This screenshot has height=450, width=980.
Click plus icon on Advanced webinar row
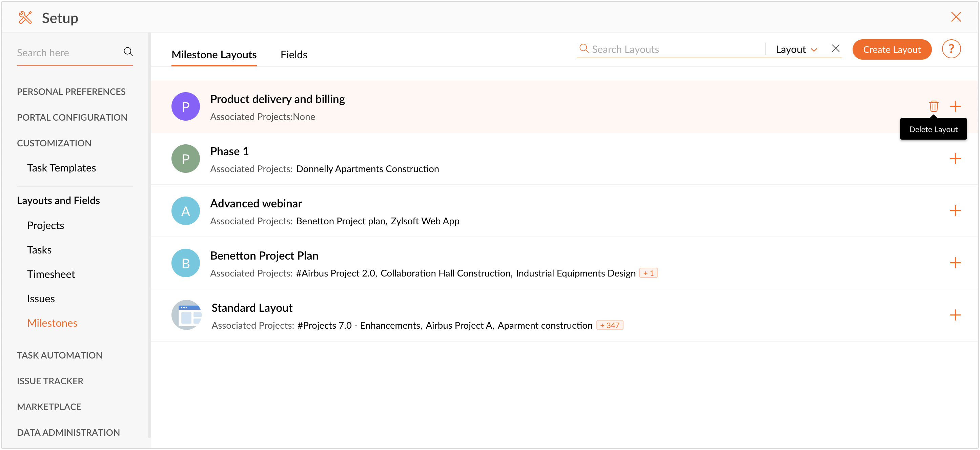(x=955, y=210)
